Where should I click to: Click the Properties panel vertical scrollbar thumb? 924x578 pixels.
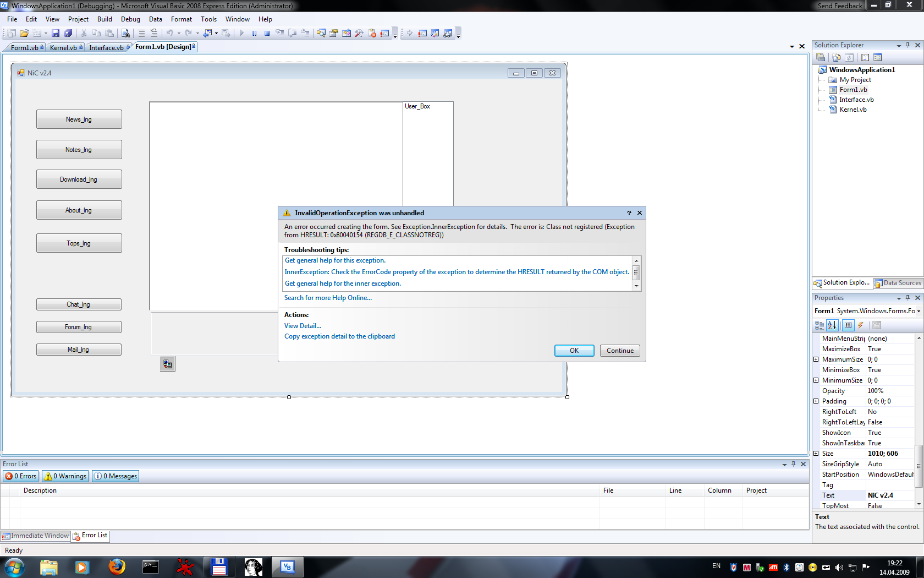(918, 466)
